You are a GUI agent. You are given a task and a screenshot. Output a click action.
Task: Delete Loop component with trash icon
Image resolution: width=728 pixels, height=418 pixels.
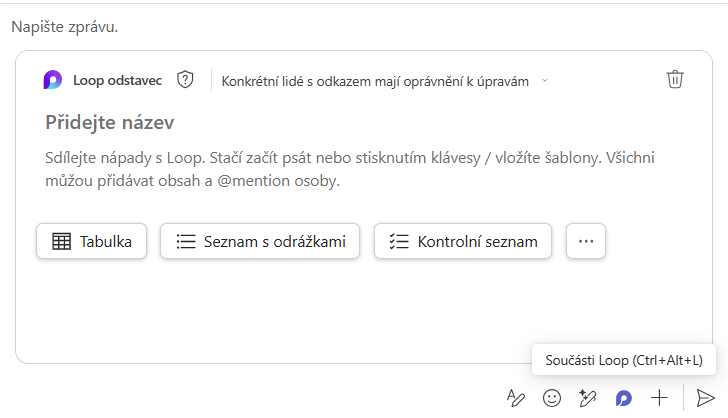point(676,80)
